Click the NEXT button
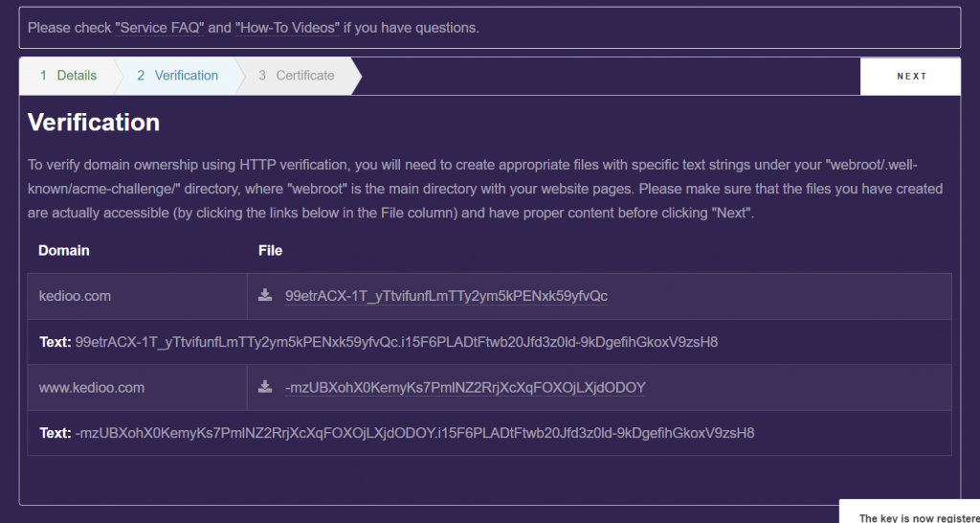The height and width of the screenshot is (523, 980). (x=911, y=77)
